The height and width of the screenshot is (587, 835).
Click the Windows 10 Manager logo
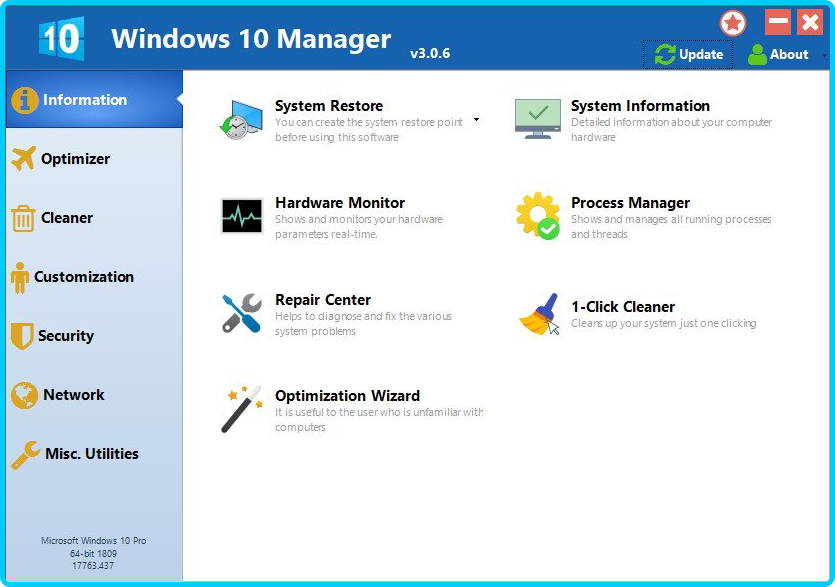(x=61, y=39)
